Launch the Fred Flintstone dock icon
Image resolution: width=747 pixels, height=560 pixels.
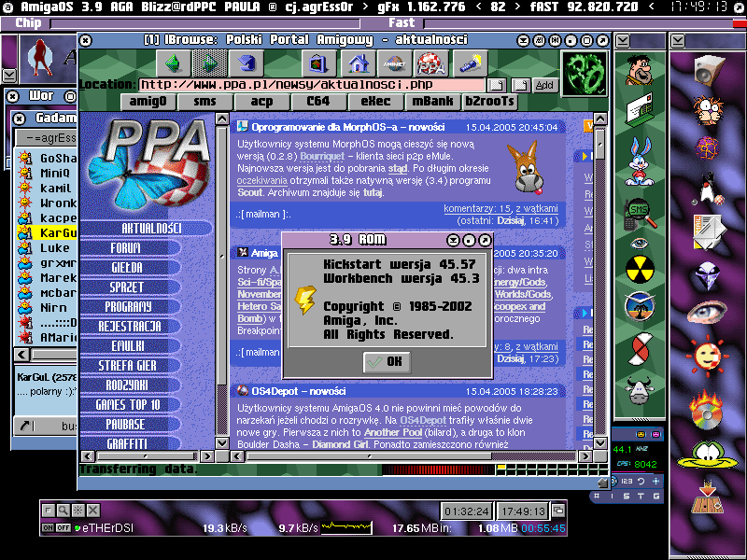639,71
